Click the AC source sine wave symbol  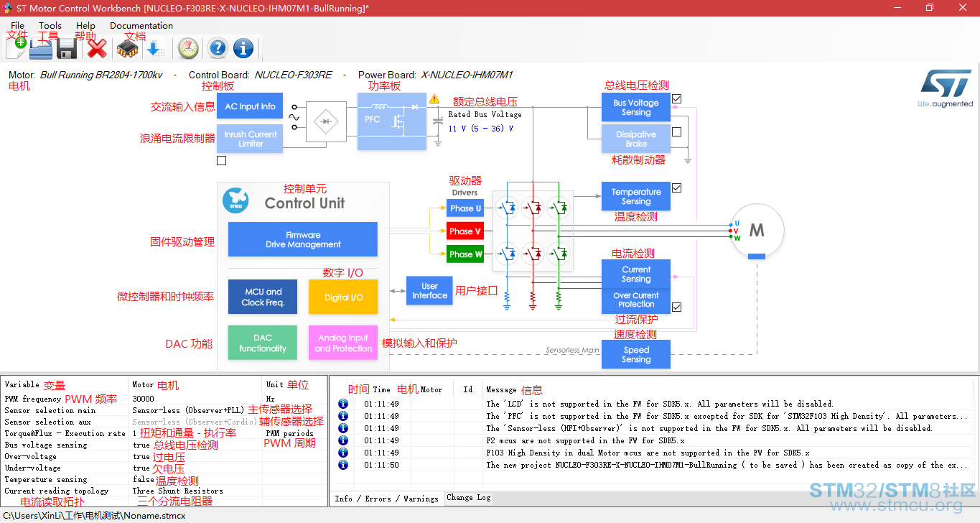point(294,116)
